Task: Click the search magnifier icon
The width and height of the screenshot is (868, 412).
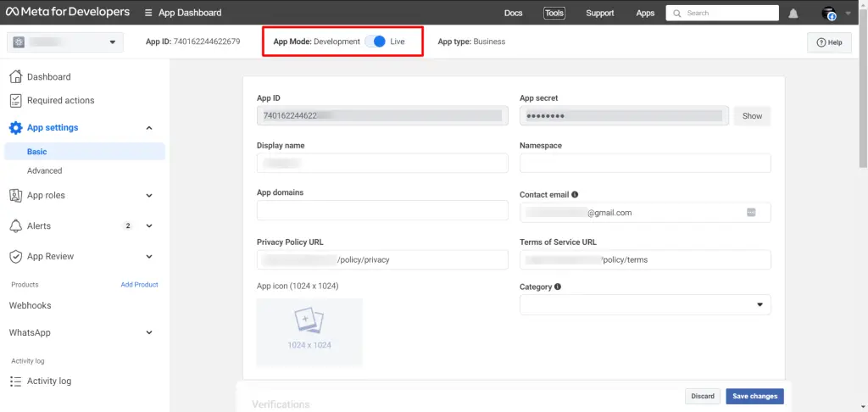Action: click(x=677, y=13)
